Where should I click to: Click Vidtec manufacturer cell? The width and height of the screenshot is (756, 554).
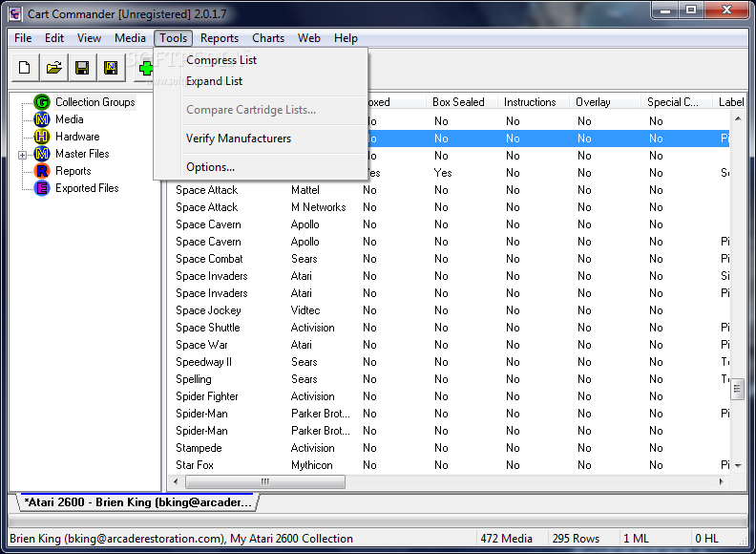[305, 310]
